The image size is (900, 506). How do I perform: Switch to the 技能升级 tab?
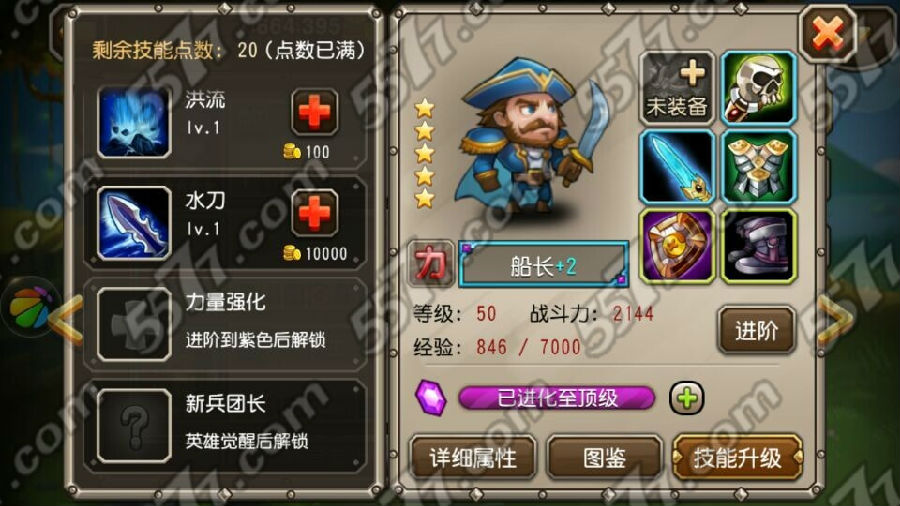point(738,458)
